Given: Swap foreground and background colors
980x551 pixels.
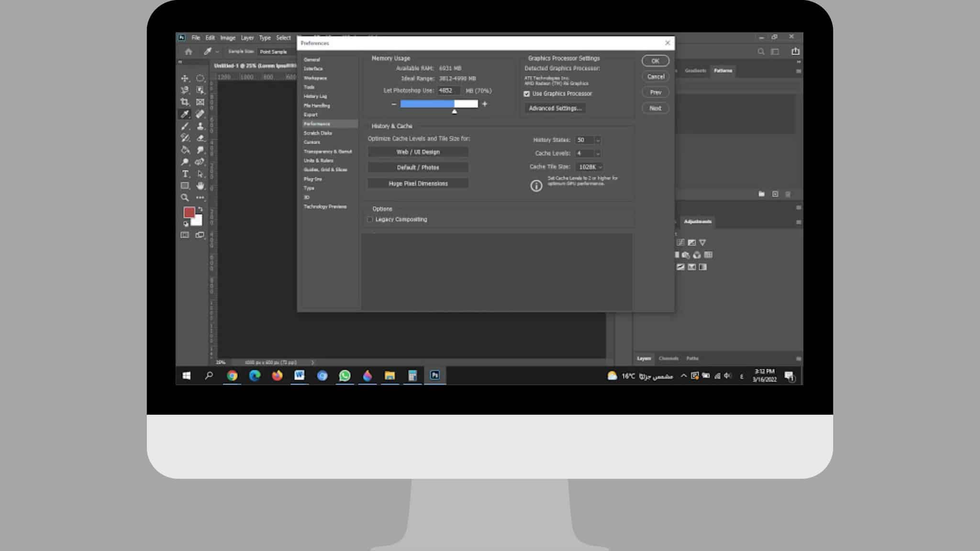Looking at the screenshot, I should [x=200, y=209].
